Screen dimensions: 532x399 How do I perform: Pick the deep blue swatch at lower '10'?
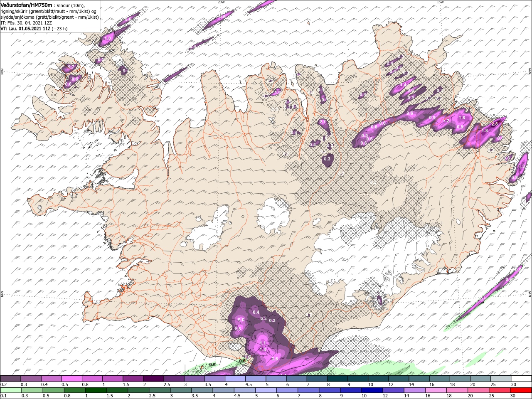[372, 390]
